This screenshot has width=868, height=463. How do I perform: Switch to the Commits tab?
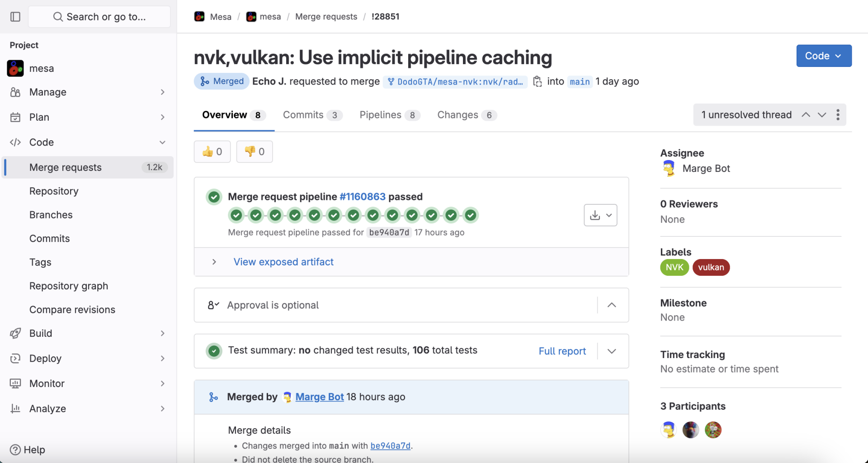tap(312, 115)
